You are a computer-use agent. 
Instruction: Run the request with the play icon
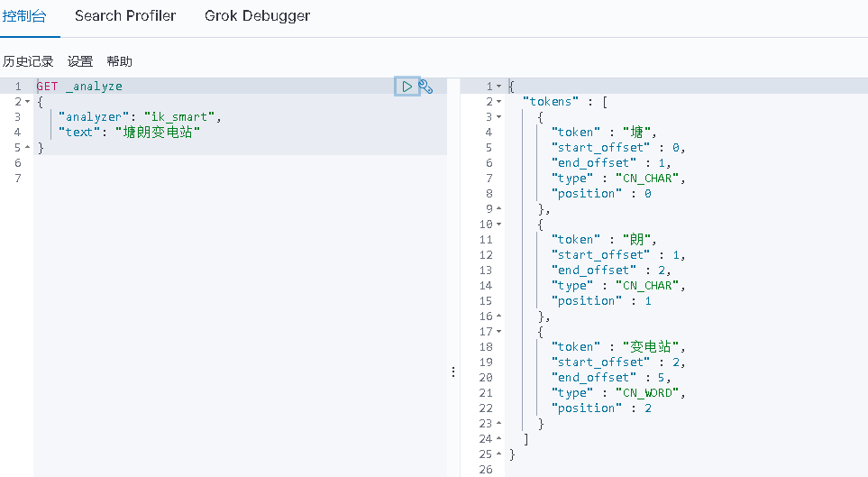pyautogui.click(x=407, y=87)
